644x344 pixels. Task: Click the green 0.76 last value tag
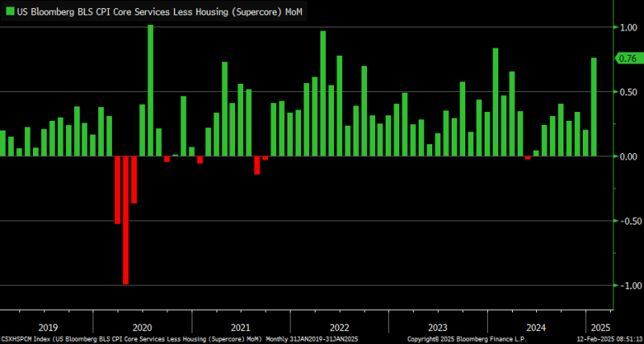[627, 58]
